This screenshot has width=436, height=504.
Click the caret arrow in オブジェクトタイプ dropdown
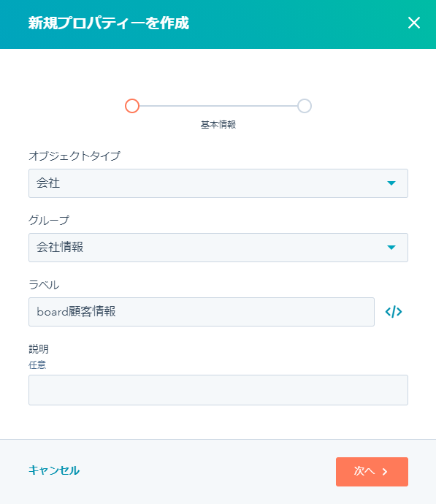(x=391, y=183)
